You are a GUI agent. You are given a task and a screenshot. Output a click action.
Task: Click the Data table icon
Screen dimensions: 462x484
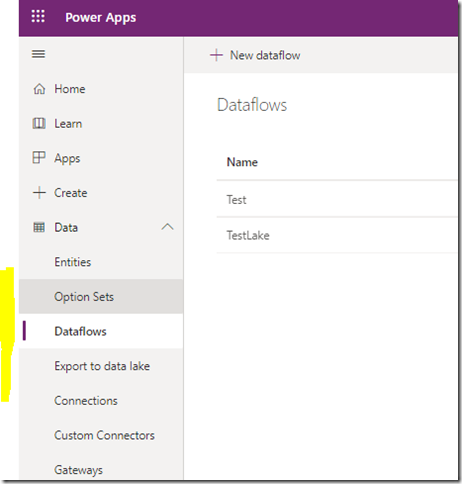tap(39, 227)
